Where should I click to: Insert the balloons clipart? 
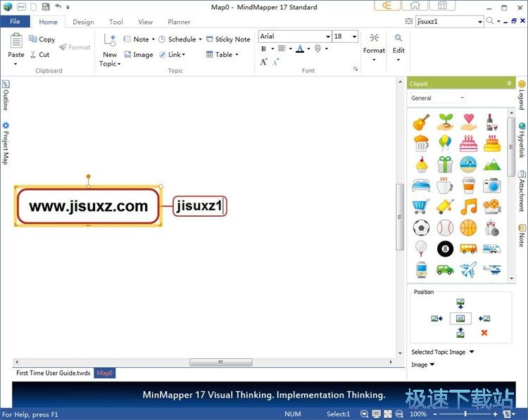[445, 143]
